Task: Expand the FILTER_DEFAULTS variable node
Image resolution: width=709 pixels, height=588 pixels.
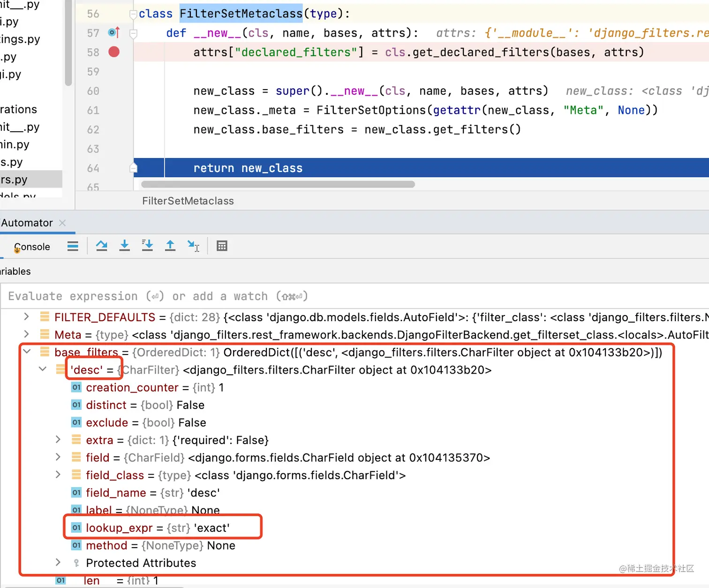Action: [x=27, y=317]
